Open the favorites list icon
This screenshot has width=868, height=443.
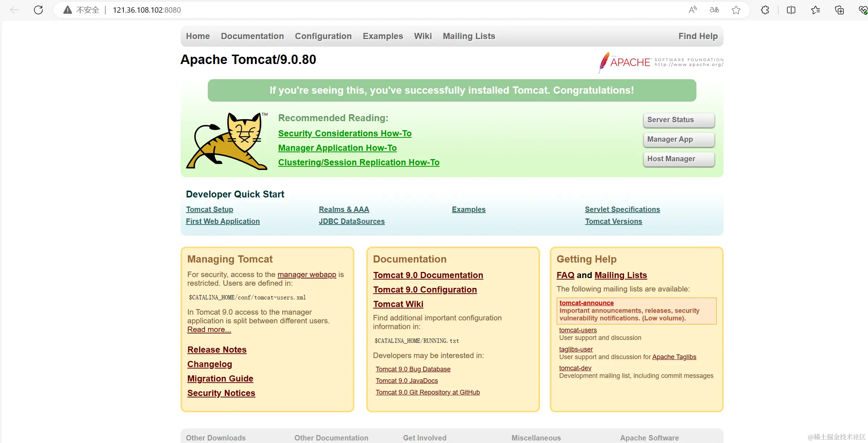815,10
